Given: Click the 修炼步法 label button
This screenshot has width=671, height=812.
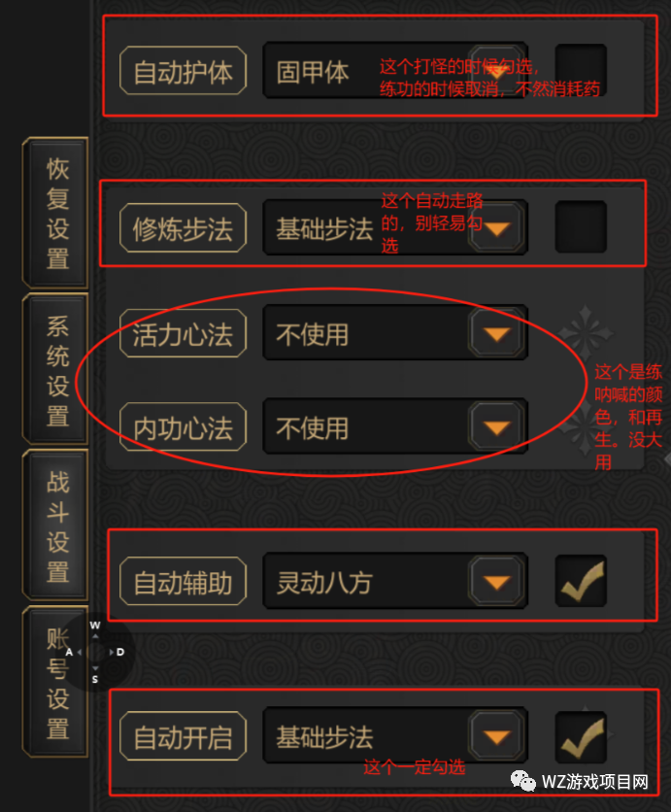Looking at the screenshot, I should (x=183, y=228).
